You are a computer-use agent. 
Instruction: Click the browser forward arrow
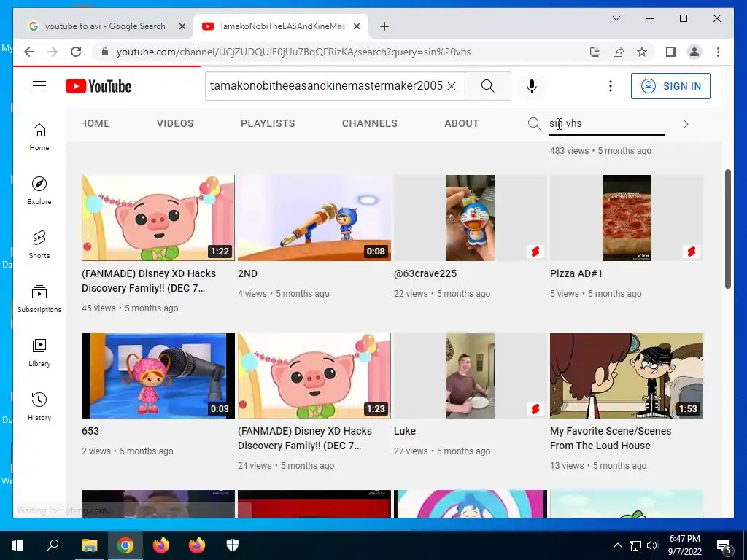point(53,52)
